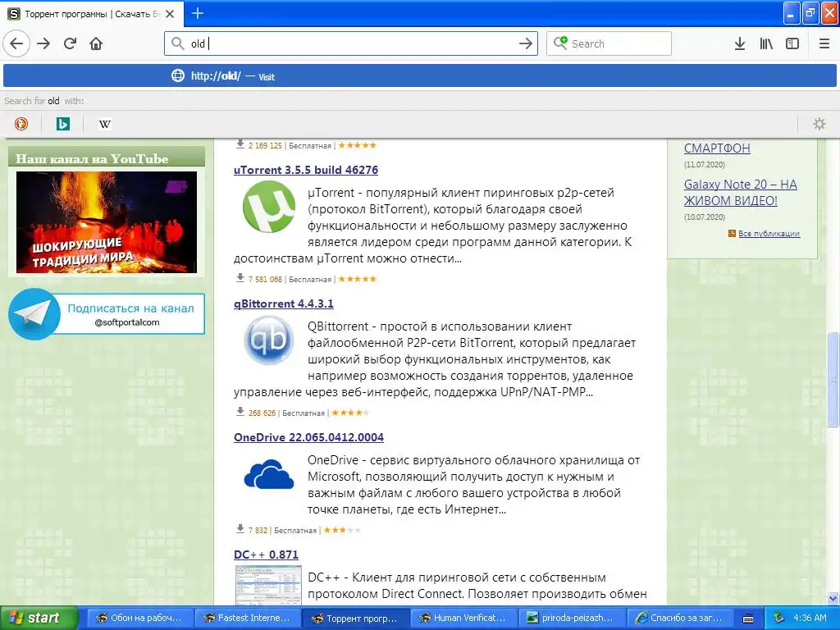
Task: Click the YouTube video thumbnail
Action: click(107, 222)
